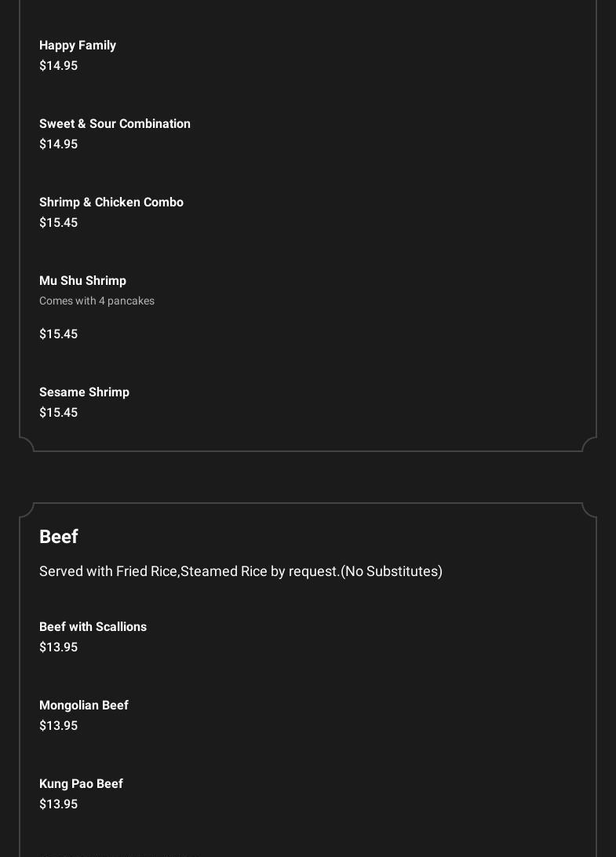
Task: Open the Sweet & Sour Combination item
Action: tap(115, 124)
